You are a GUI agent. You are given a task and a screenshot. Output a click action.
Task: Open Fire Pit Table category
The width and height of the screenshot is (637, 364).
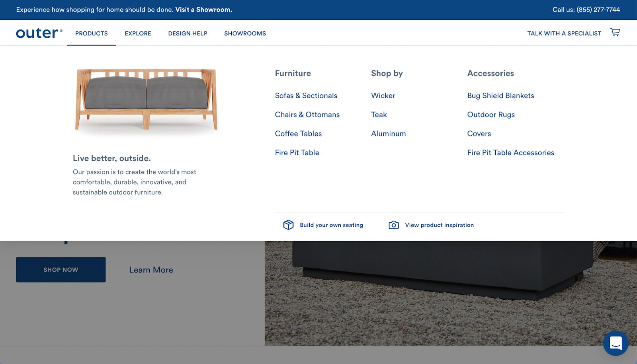coord(297,153)
